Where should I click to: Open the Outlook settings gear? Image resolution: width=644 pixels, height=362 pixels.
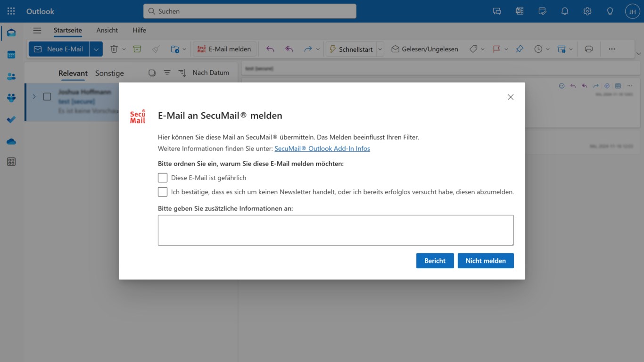point(587,11)
